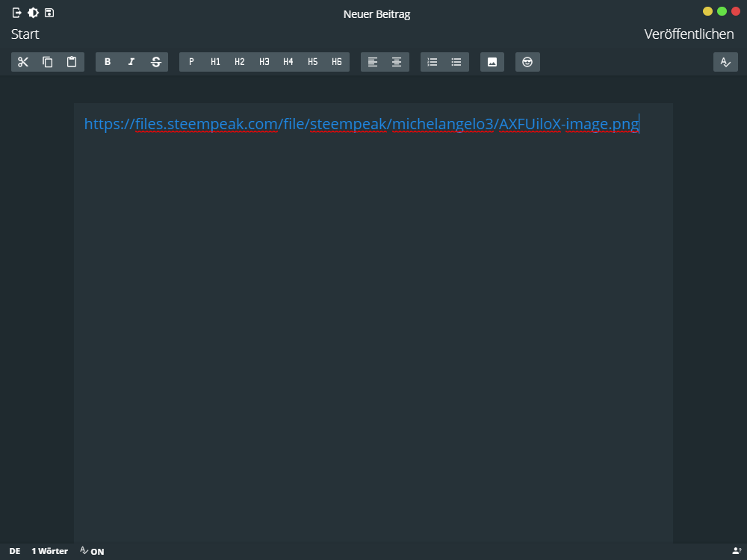747x560 pixels.
Task: Toggle italic formatting
Action: tap(131, 62)
